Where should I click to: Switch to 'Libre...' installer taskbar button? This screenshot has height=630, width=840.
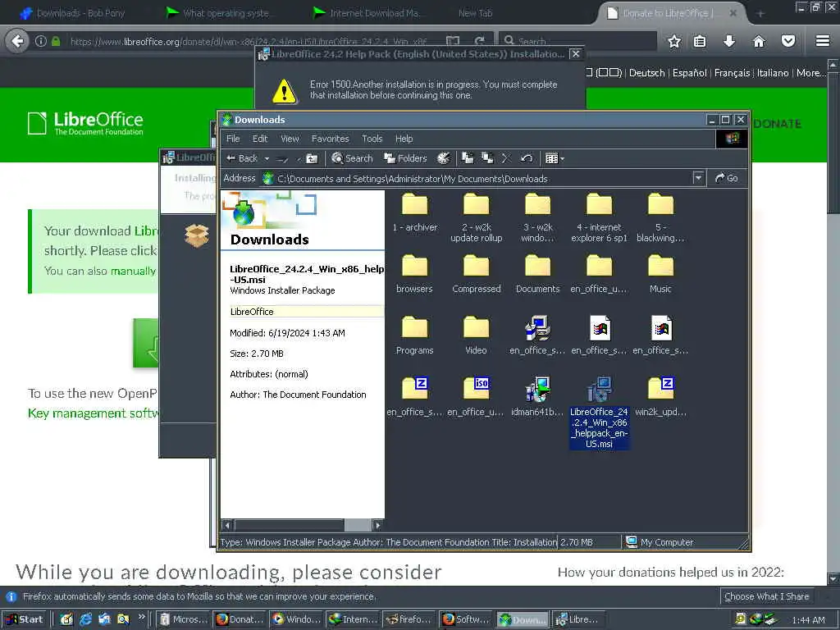click(x=578, y=619)
